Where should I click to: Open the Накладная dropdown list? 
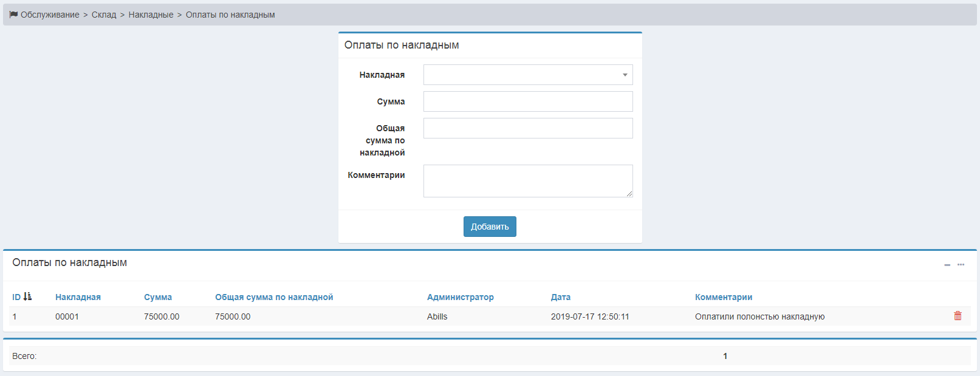(527, 75)
